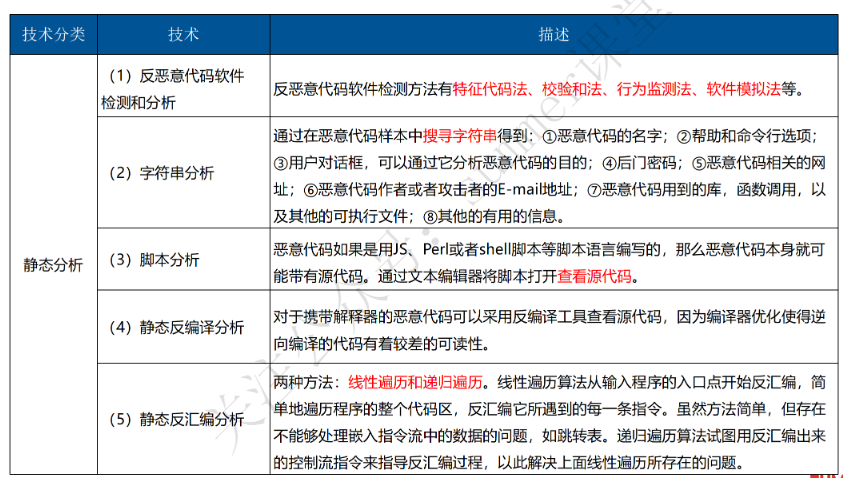Click red text 线性遍历和递归遍历
Screen dimensions: 843x478
(417, 382)
